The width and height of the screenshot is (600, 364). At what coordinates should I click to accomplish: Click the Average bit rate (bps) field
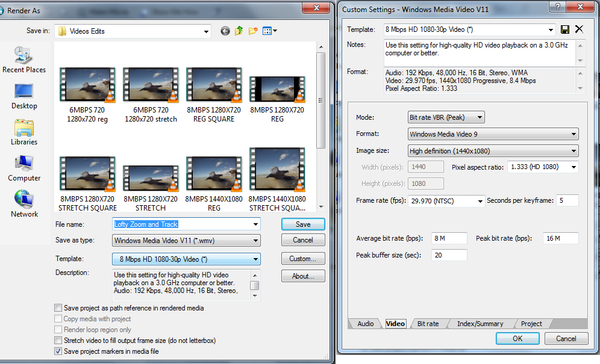pyautogui.click(x=449, y=238)
